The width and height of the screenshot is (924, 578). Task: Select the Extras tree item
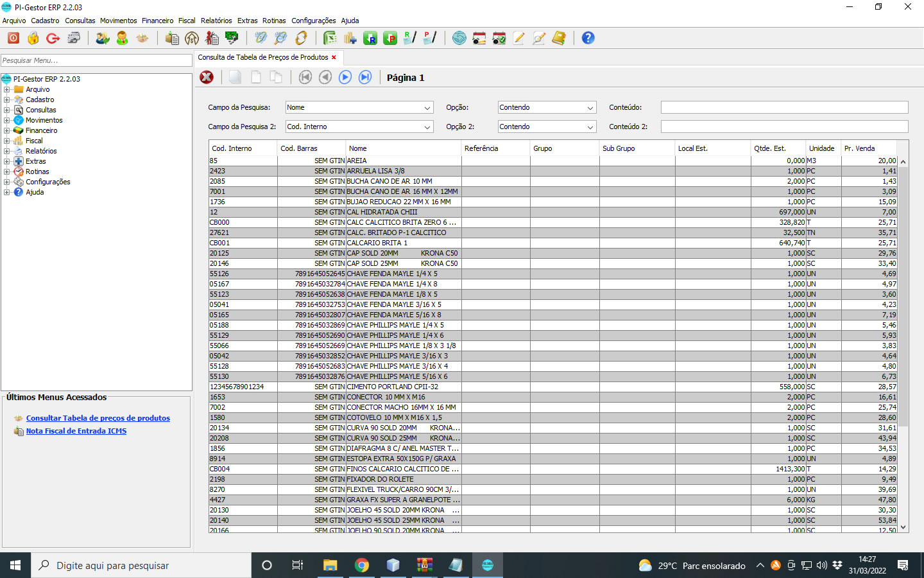(36, 161)
